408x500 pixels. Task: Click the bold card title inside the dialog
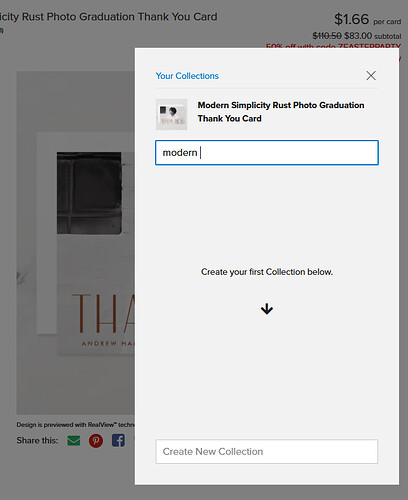coord(281,112)
